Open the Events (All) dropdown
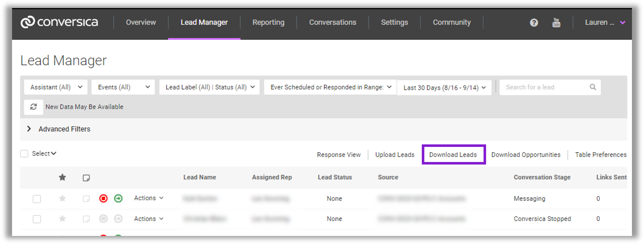 click(123, 87)
